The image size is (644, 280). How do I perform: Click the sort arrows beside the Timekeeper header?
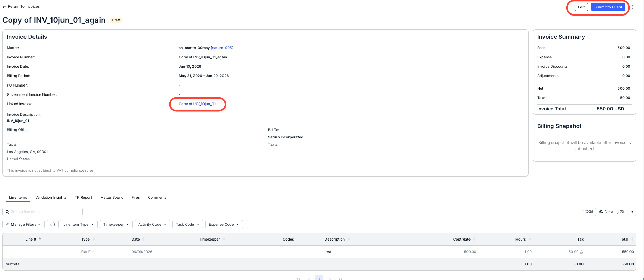[x=224, y=239]
